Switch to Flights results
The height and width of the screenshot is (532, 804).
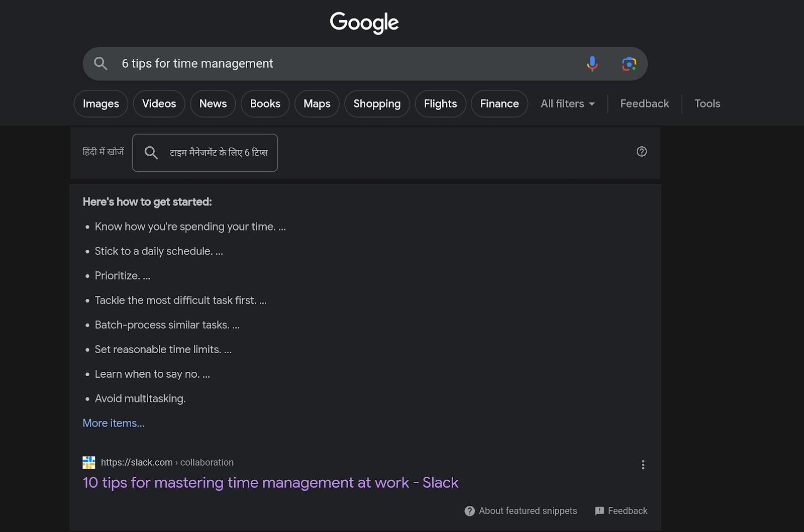(x=440, y=103)
